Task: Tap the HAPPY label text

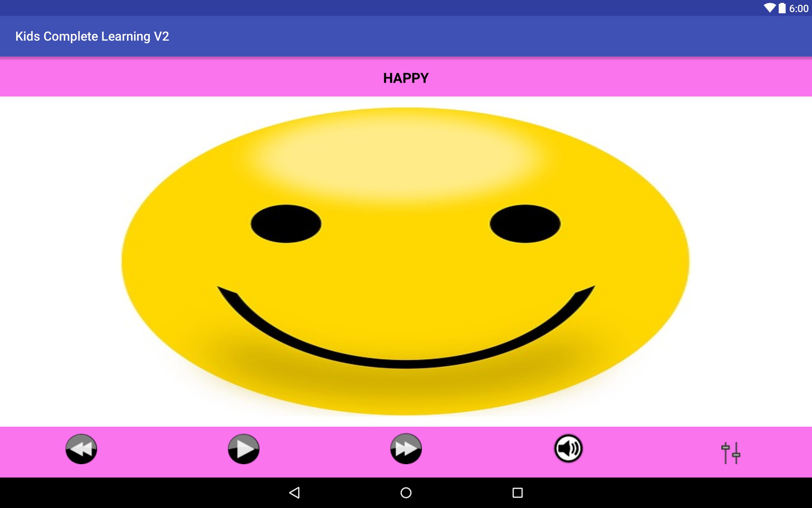Action: (406, 78)
